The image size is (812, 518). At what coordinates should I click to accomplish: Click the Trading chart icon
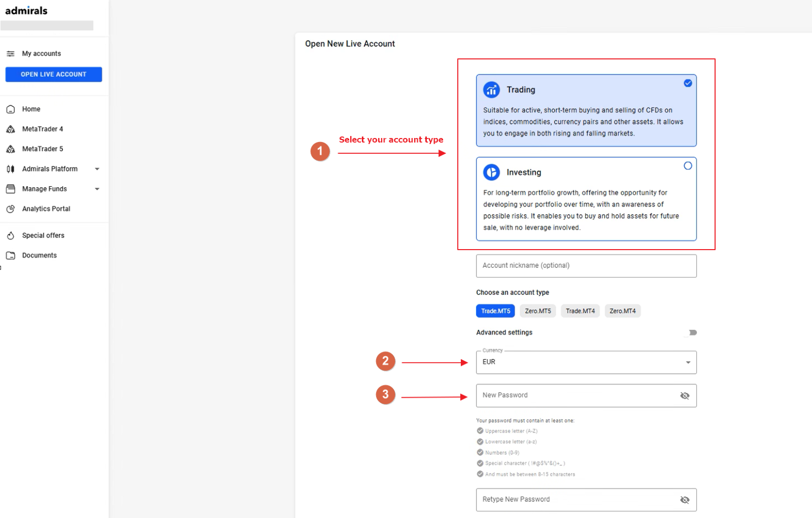[x=491, y=90]
